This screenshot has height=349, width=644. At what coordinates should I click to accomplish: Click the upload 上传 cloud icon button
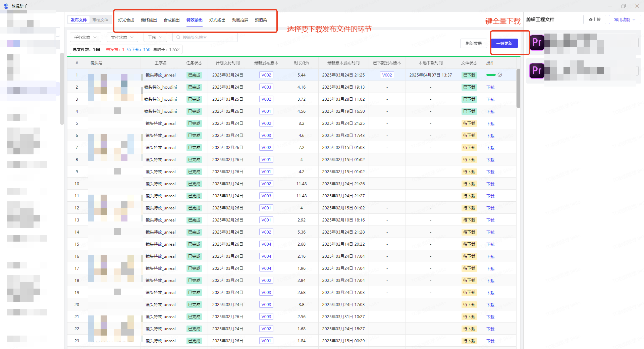tap(594, 19)
